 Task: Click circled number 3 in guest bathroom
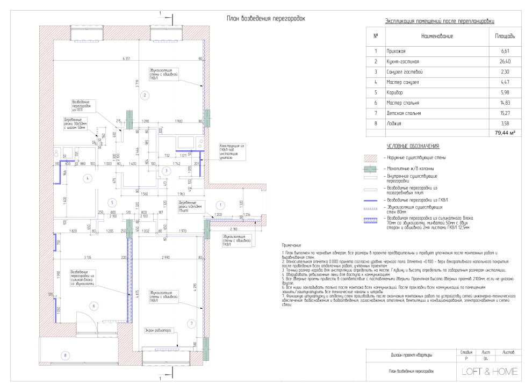(x=166, y=171)
